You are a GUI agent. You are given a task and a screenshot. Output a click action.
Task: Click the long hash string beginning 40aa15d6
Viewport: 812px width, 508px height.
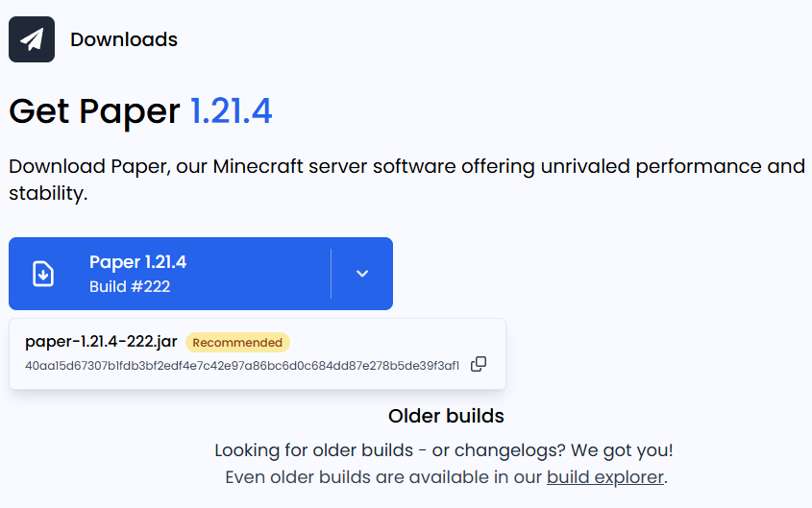242,366
